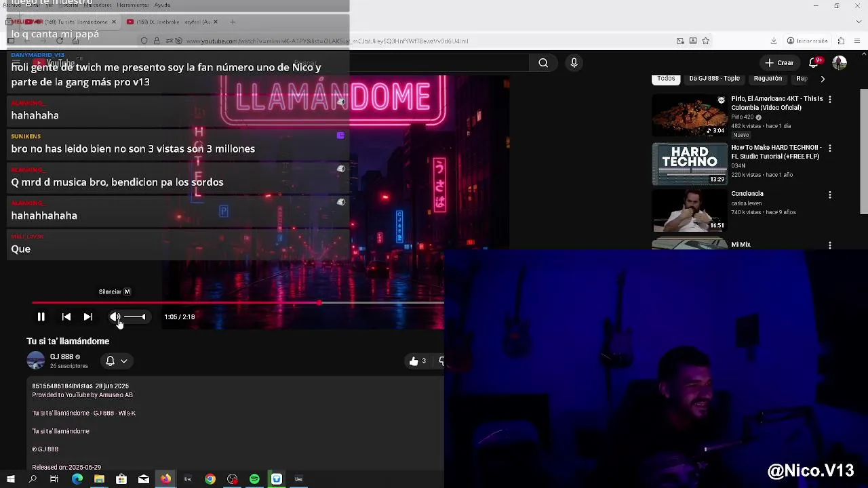The height and width of the screenshot is (488, 868).
Task: Toggle picture-in-picture icon in address bar
Action: 680,41
